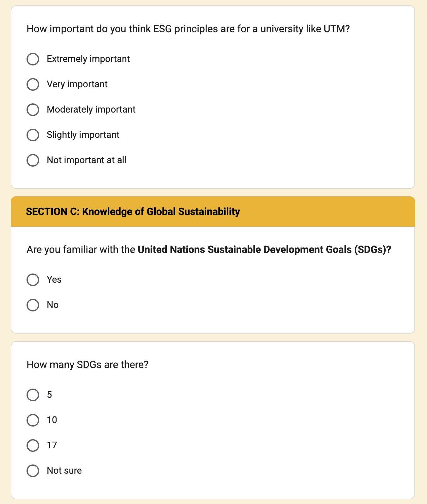The width and height of the screenshot is (427, 504).
Task: Select the 'Not sure' radio button
Action: click(x=33, y=471)
